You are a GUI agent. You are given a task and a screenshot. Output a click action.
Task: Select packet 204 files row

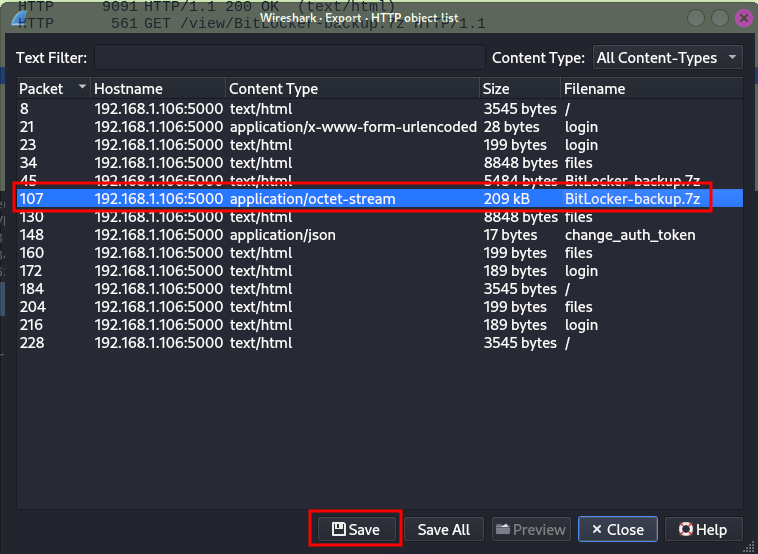pyautogui.click(x=379, y=307)
